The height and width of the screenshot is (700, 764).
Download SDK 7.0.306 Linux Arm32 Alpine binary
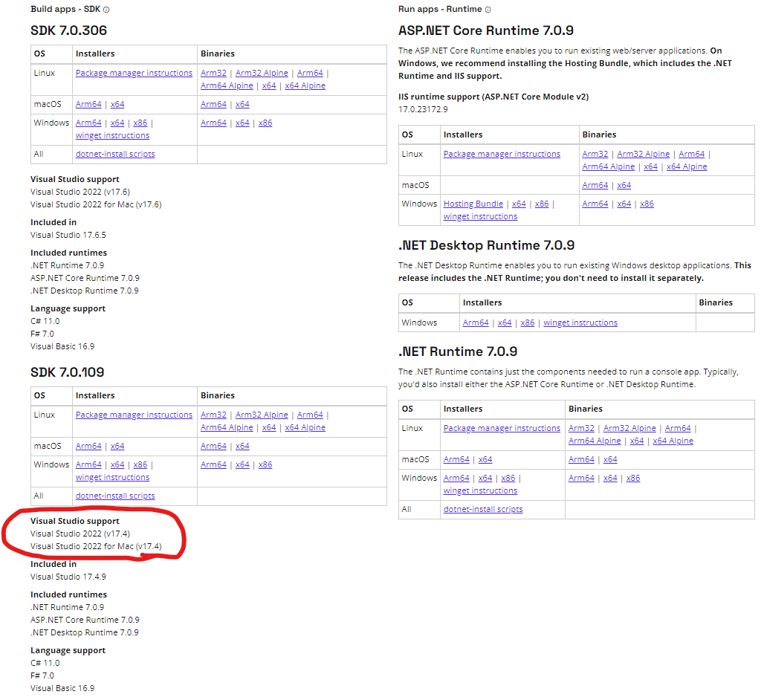tap(262, 73)
